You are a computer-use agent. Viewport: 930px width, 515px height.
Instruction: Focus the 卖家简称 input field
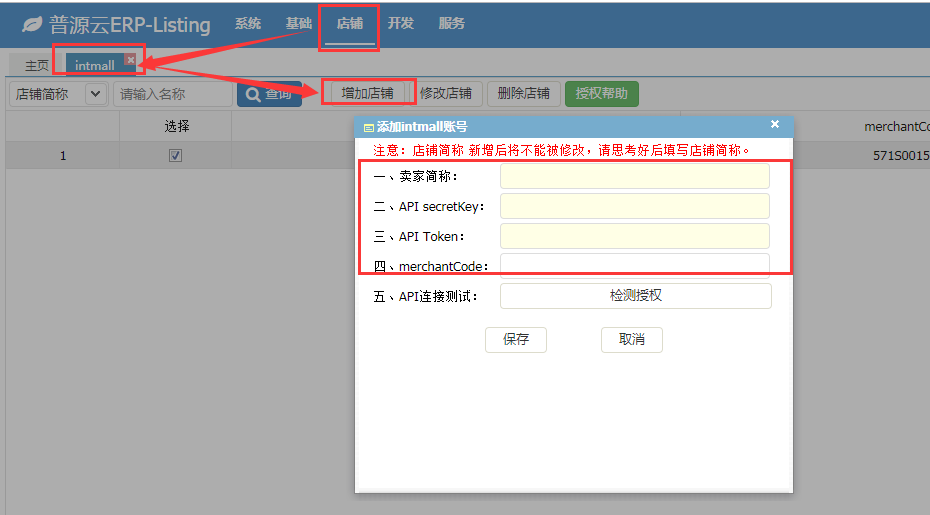[x=635, y=176]
